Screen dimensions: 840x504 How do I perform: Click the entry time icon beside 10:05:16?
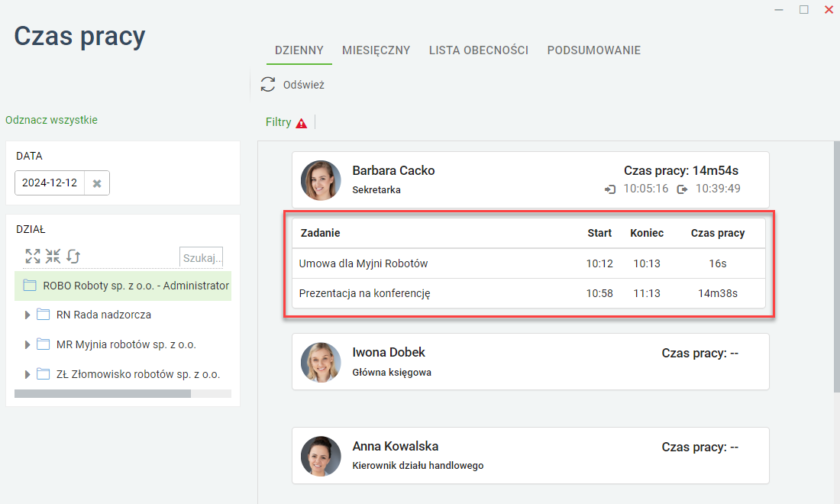610,189
